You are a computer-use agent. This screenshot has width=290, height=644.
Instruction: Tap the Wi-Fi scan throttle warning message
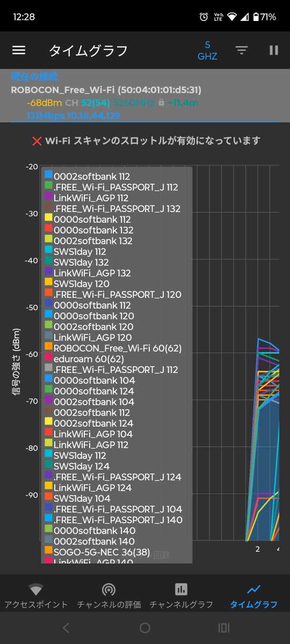153,141
